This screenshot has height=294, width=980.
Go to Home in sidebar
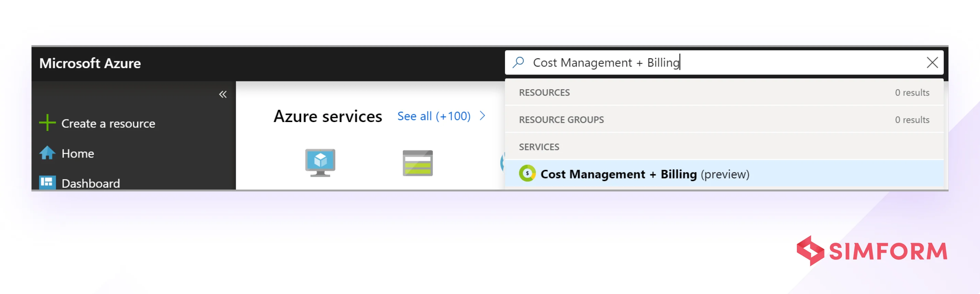click(78, 153)
